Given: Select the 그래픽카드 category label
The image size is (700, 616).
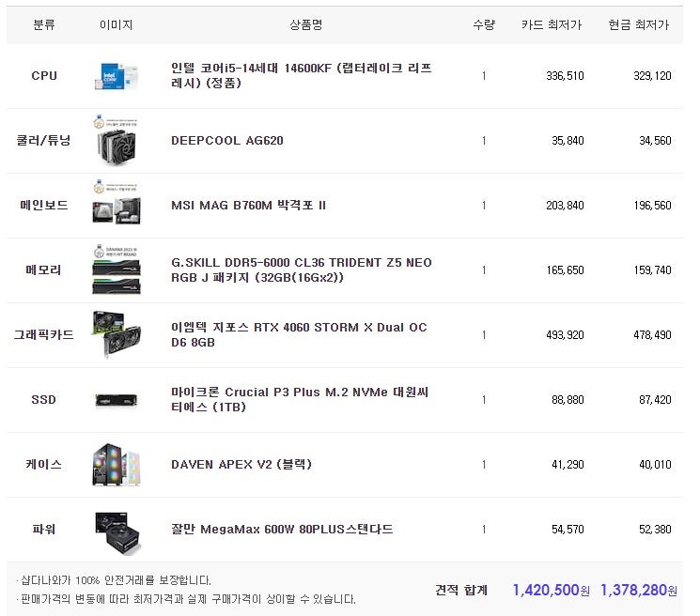Looking at the screenshot, I should (x=44, y=334).
